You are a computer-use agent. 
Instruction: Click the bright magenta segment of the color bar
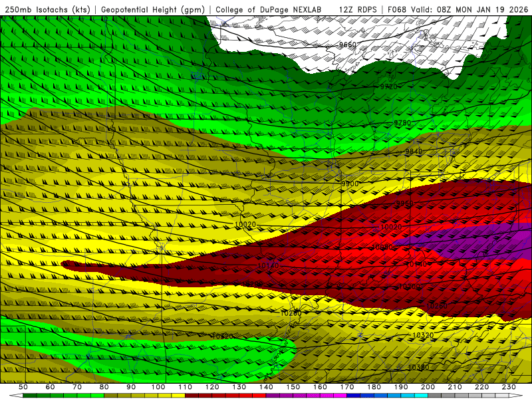[340, 396]
